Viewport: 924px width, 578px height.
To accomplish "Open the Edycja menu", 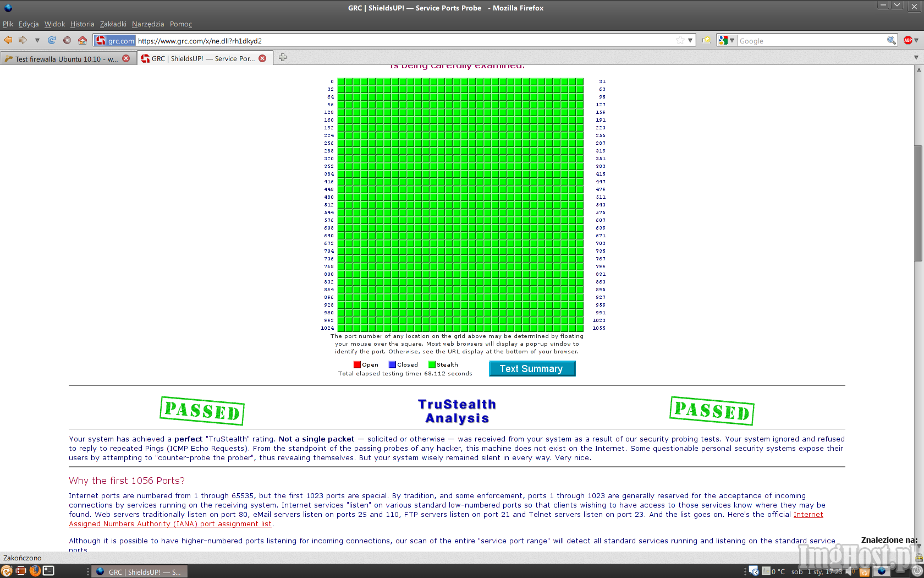I will click(29, 24).
